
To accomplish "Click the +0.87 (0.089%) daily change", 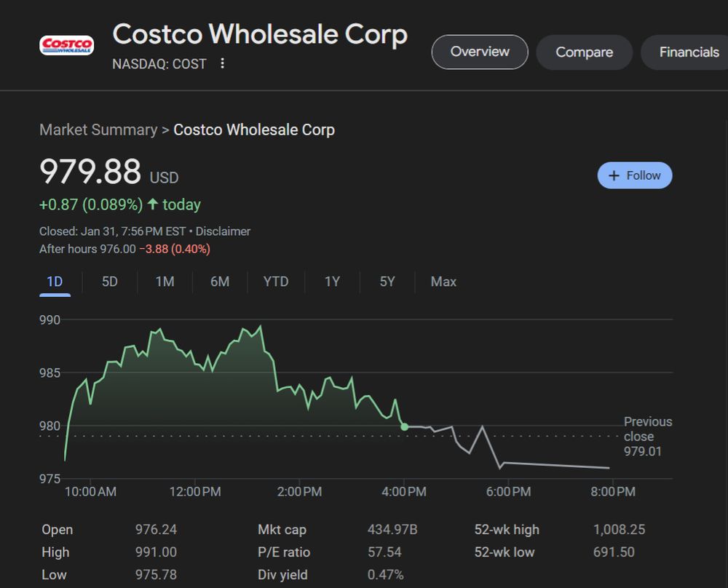I will pyautogui.click(x=91, y=204).
